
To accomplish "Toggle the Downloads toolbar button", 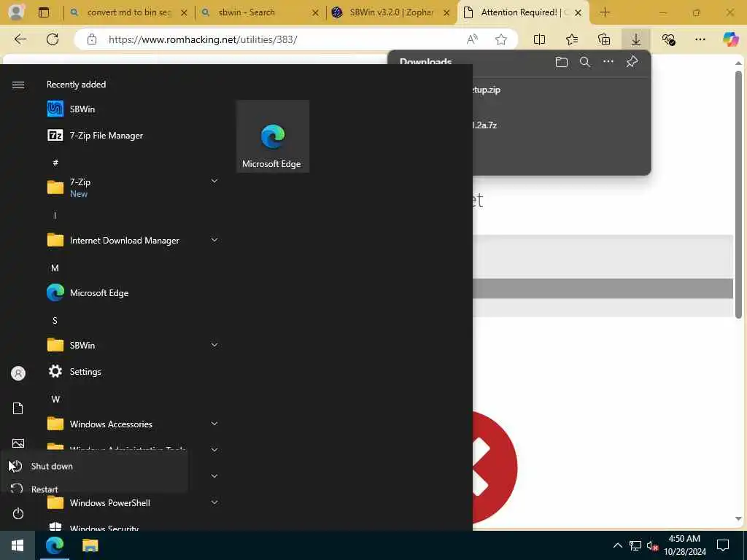I will tap(636, 39).
